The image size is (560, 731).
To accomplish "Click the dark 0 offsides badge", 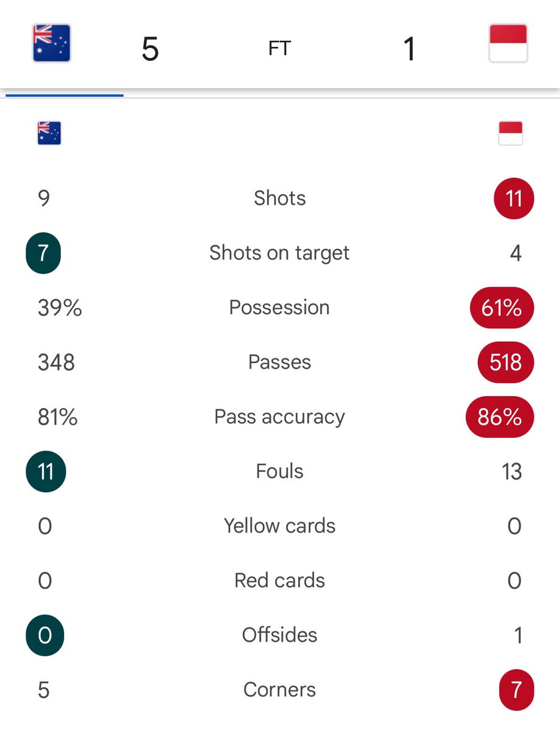I will click(44, 635).
